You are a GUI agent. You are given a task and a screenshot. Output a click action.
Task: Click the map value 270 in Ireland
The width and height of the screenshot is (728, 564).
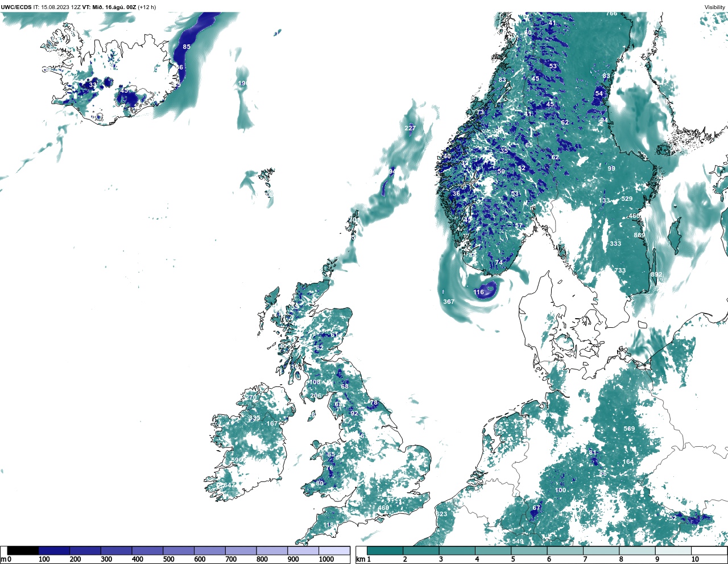tap(251, 397)
